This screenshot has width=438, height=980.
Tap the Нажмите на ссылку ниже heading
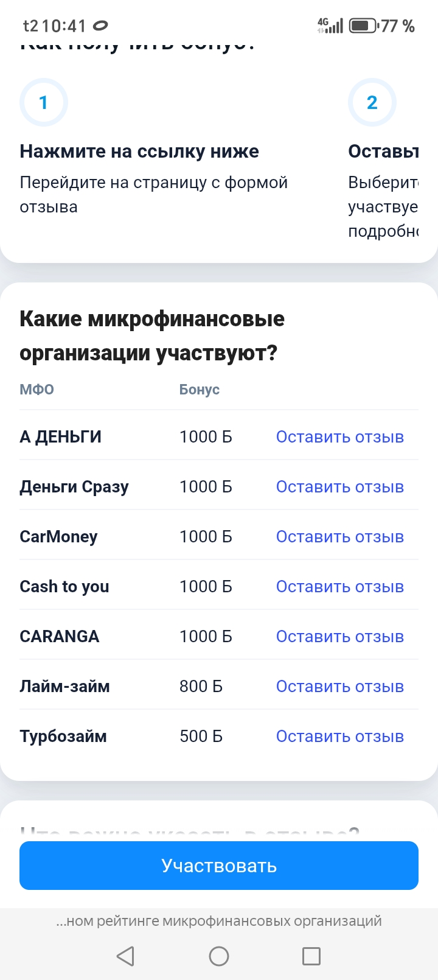pyautogui.click(x=139, y=151)
